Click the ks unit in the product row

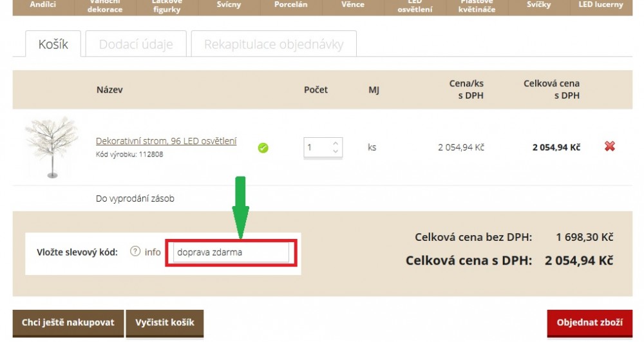372,147
